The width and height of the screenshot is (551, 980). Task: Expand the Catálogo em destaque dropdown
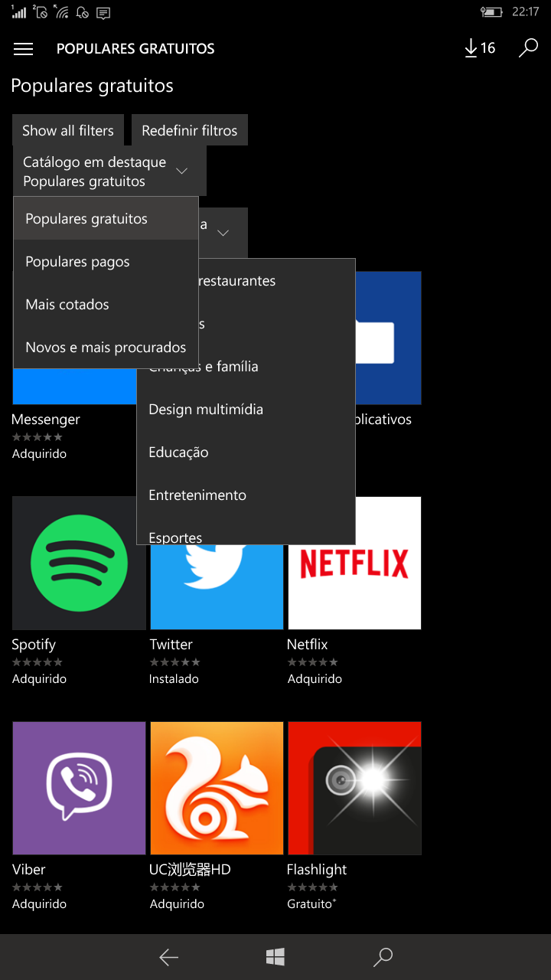pos(109,171)
